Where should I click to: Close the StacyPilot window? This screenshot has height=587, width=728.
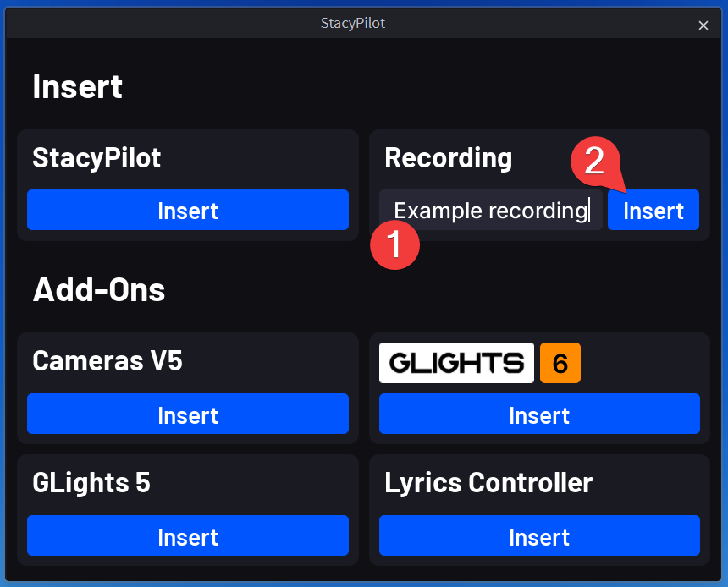coord(703,25)
